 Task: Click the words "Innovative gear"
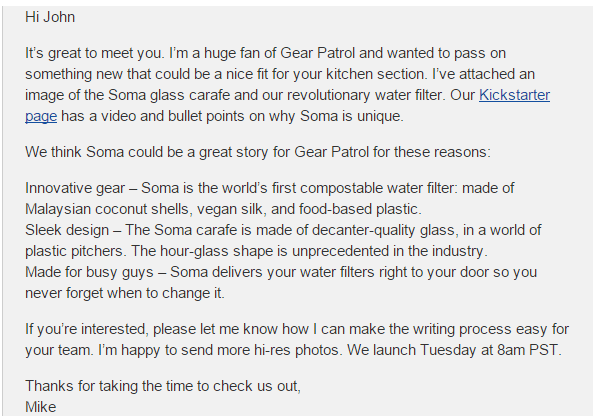pos(75,188)
